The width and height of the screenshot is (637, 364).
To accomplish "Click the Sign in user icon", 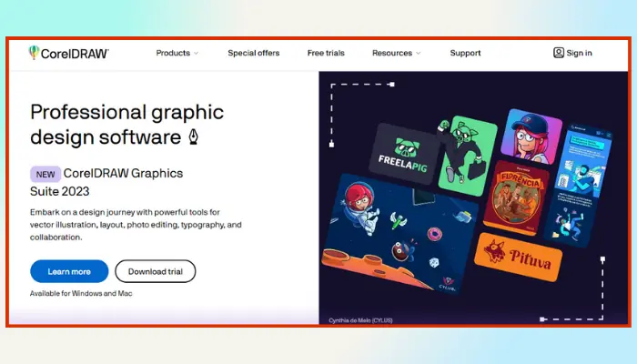I will (x=559, y=53).
